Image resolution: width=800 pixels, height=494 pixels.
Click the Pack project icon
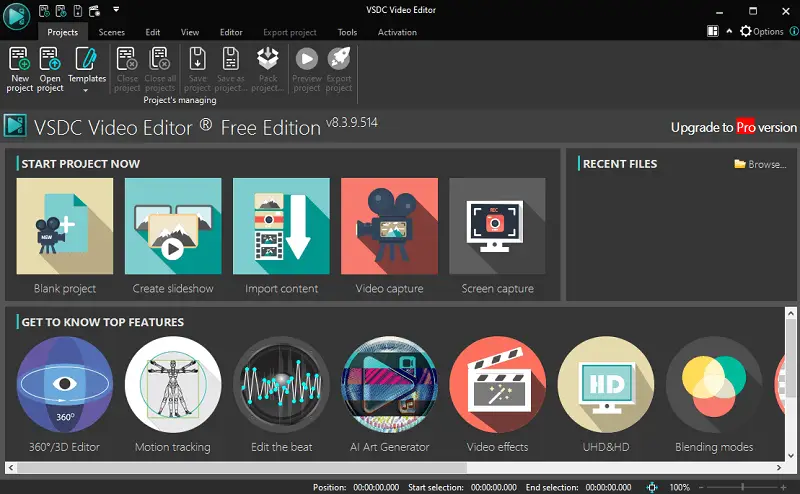coord(268,59)
